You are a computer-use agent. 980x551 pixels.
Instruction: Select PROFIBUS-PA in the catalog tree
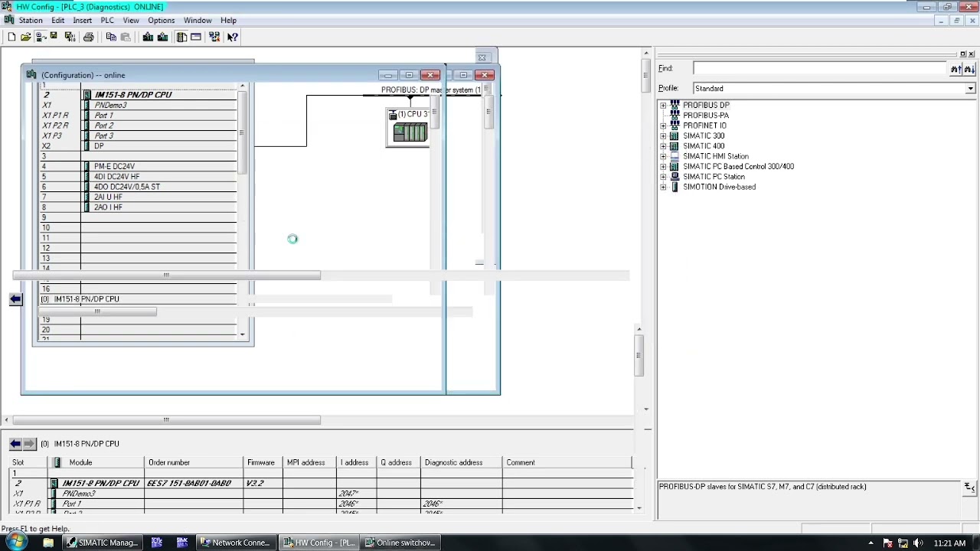[706, 116]
